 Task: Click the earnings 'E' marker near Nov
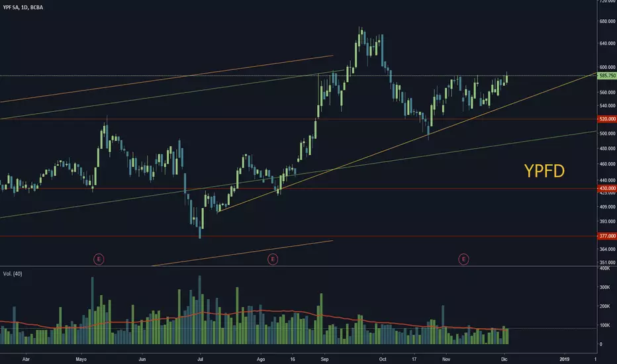tap(463, 259)
